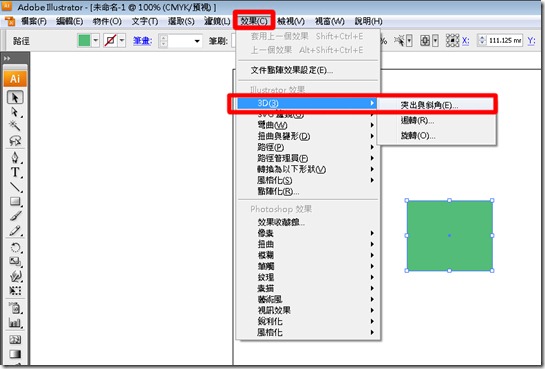Open the 說明(H) menu
Viewport: 545px width, 369px height.
pyautogui.click(x=368, y=21)
